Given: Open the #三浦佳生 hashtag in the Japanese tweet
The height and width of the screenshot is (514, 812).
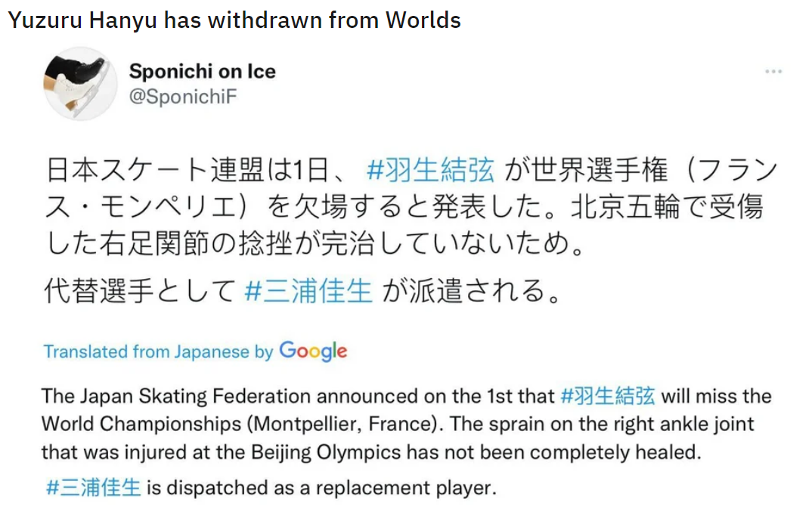Looking at the screenshot, I should coord(308,291).
